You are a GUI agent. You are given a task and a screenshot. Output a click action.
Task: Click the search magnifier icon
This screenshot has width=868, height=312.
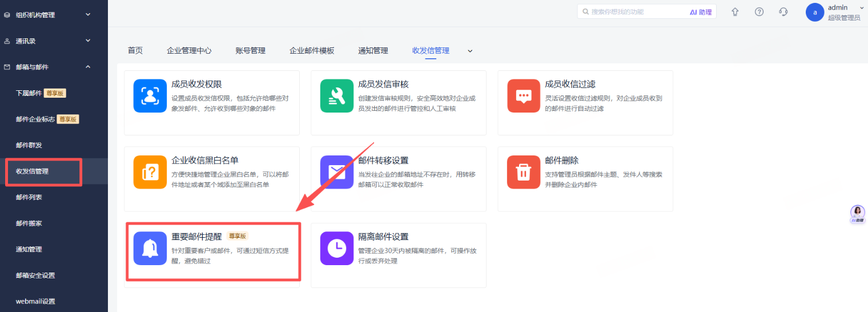[585, 11]
